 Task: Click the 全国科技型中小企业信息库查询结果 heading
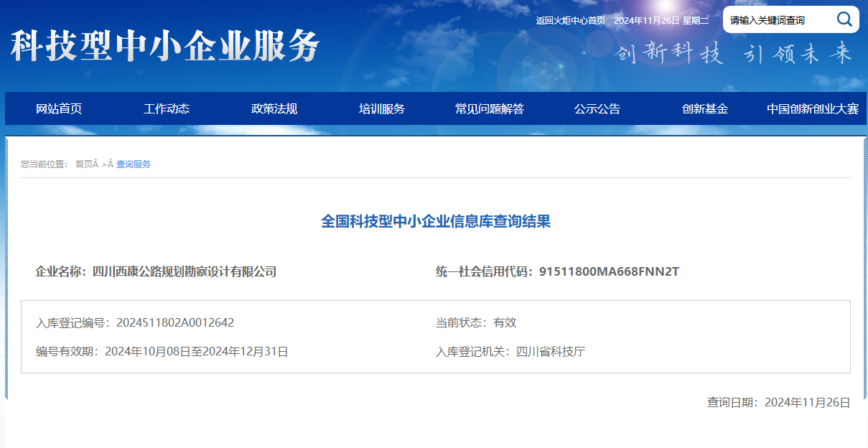436,221
